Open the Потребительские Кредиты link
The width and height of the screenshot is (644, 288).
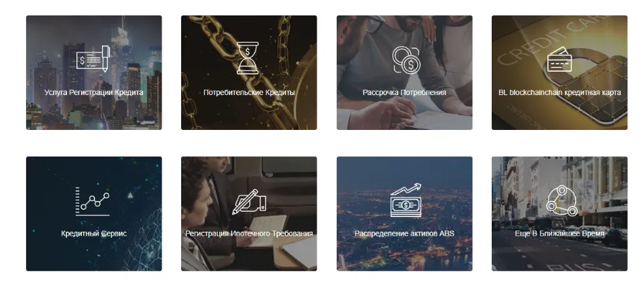(x=249, y=92)
